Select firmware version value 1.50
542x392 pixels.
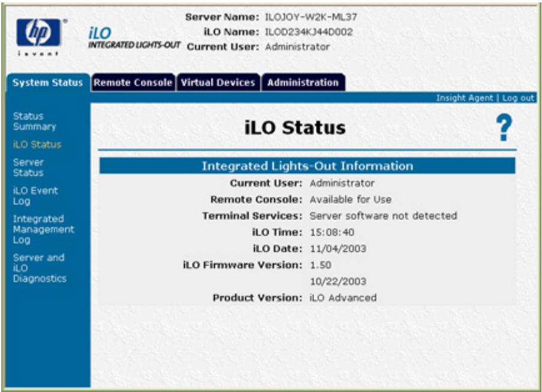click(x=320, y=265)
